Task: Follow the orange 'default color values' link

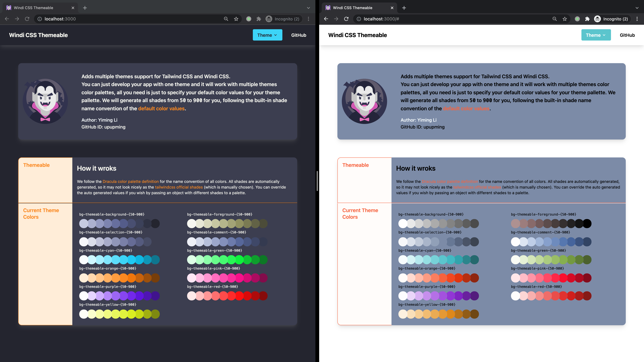Action: click(x=161, y=108)
